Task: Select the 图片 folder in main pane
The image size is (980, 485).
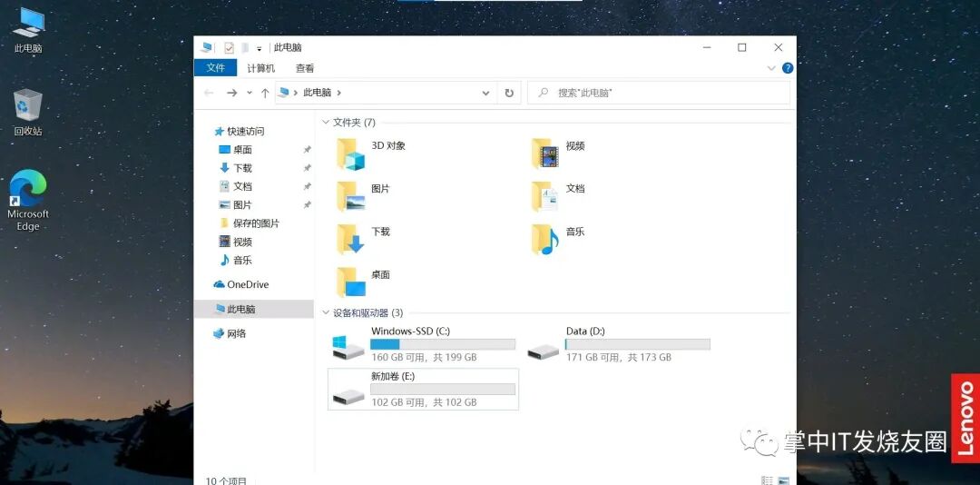Action: 350,196
